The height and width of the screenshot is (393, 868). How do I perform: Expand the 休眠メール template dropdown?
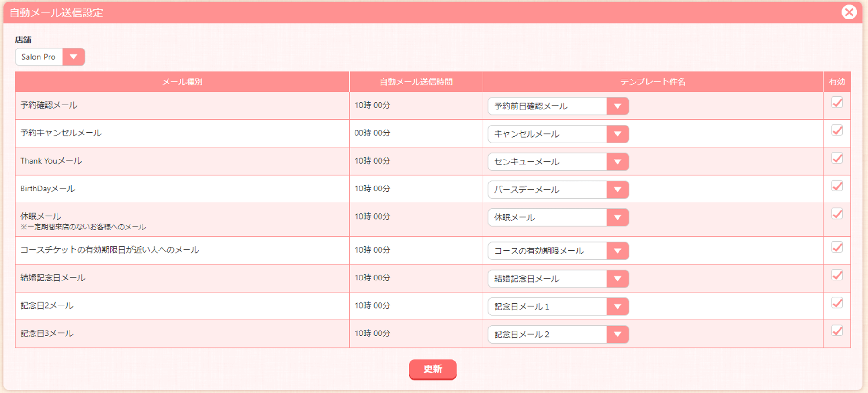coord(558,217)
